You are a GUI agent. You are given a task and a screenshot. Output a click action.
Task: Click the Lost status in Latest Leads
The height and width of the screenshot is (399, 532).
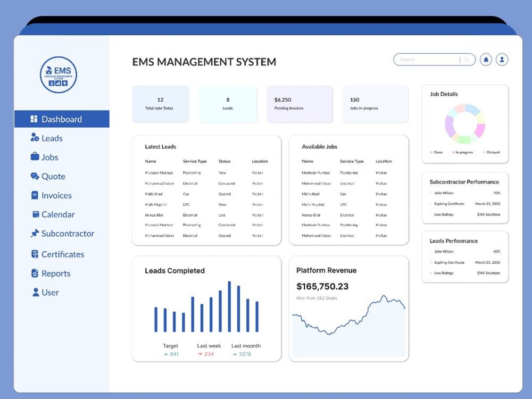coord(222,215)
